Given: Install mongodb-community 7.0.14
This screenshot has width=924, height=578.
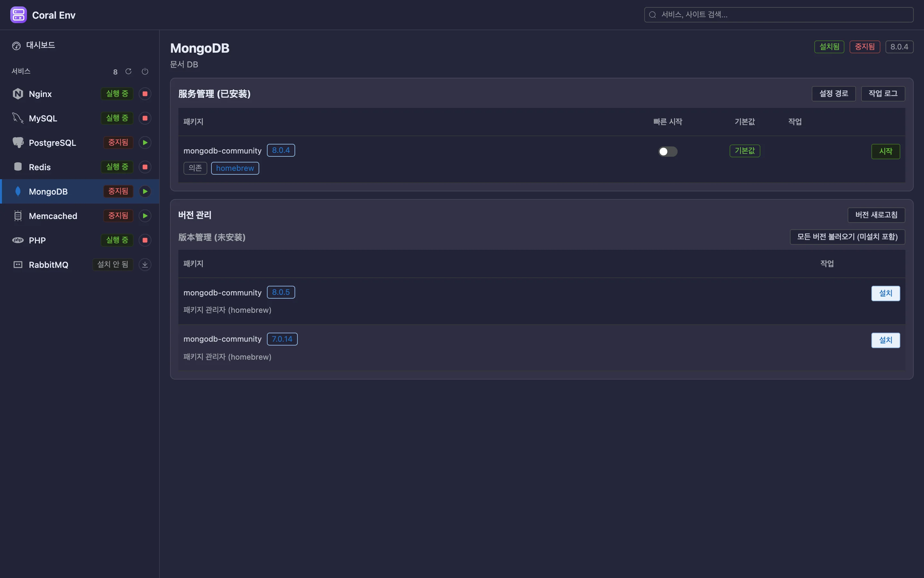Looking at the screenshot, I should 886,340.
